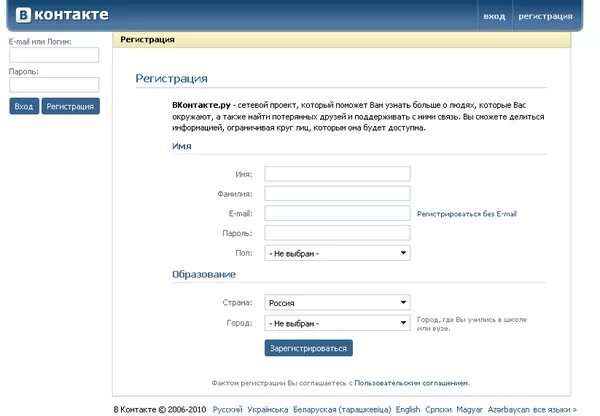The image size is (600, 416).
Task: Open the 'вход' header menu item
Action: pyautogui.click(x=494, y=16)
